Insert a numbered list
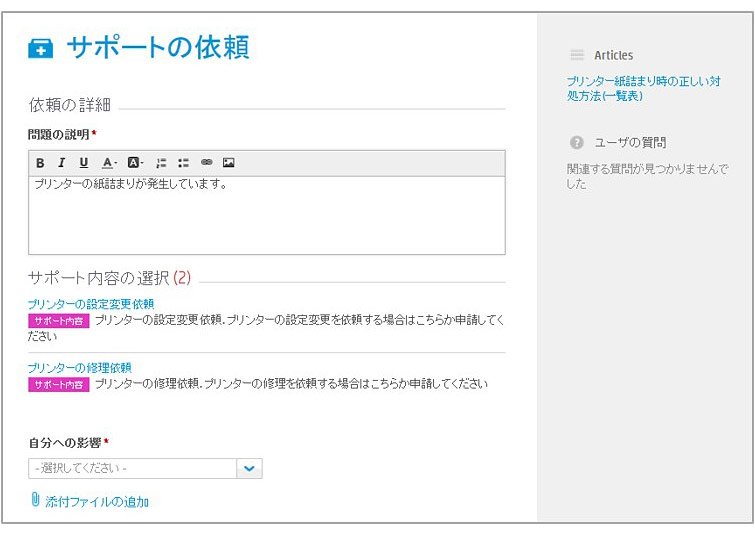 (161, 163)
